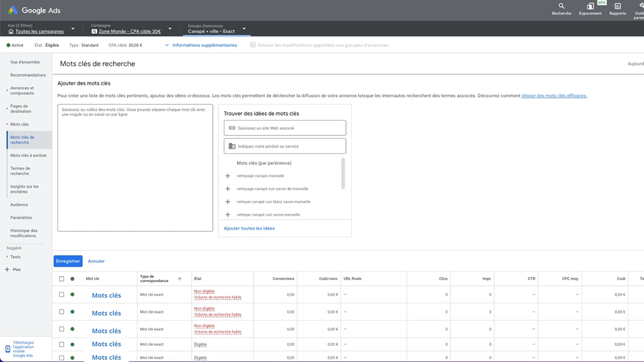The image size is (644, 362).
Task: Click Éligible status in fourth row
Action: (x=201, y=344)
